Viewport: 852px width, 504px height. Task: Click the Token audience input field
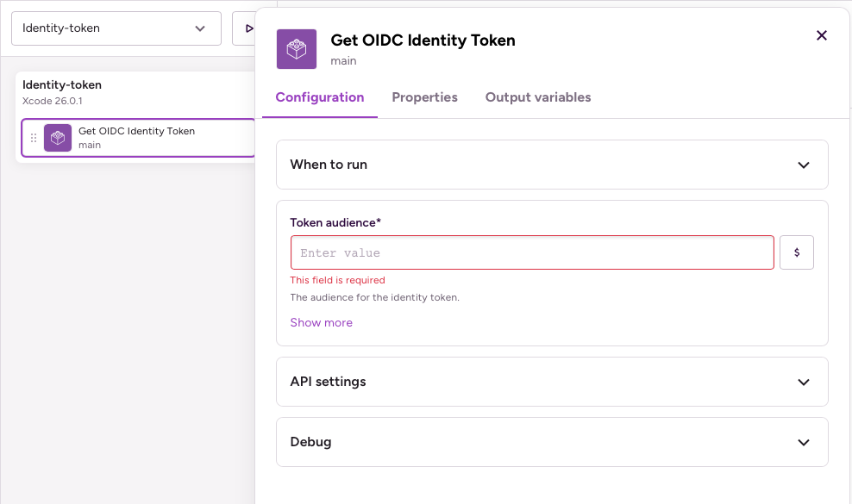point(531,252)
